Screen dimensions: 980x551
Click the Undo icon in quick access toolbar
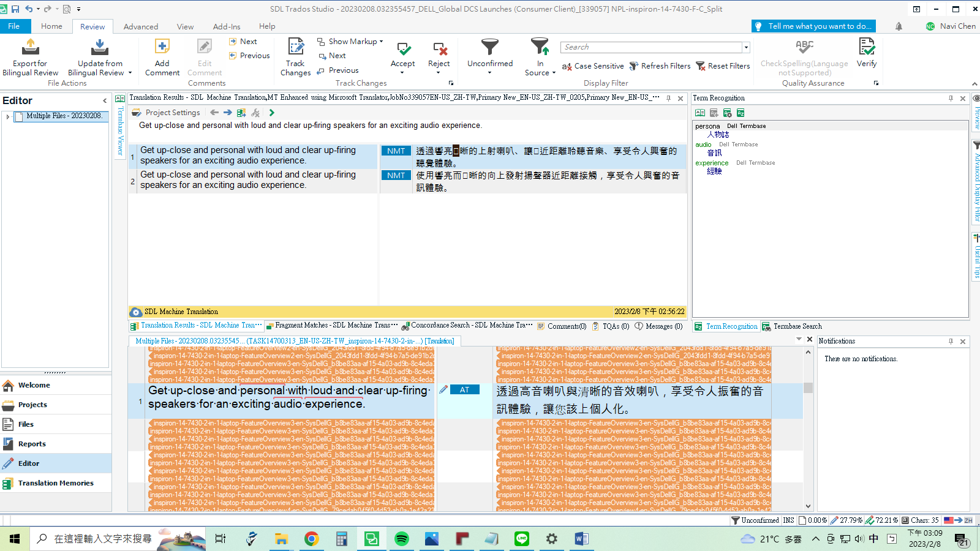coord(28,9)
